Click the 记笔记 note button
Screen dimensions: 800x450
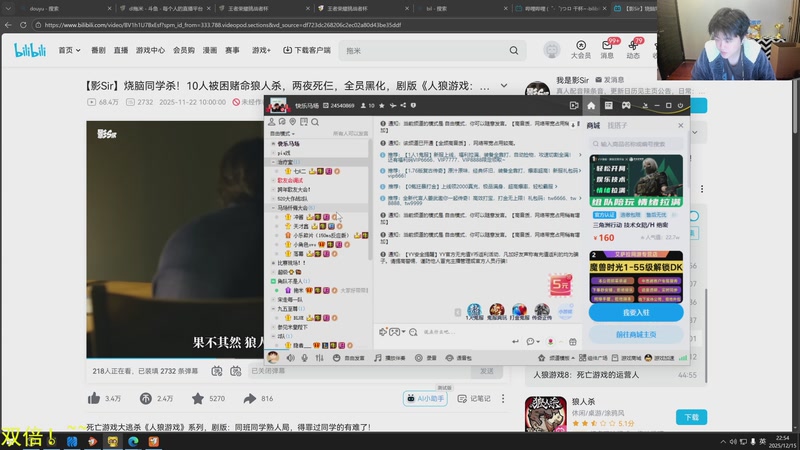click(474, 398)
